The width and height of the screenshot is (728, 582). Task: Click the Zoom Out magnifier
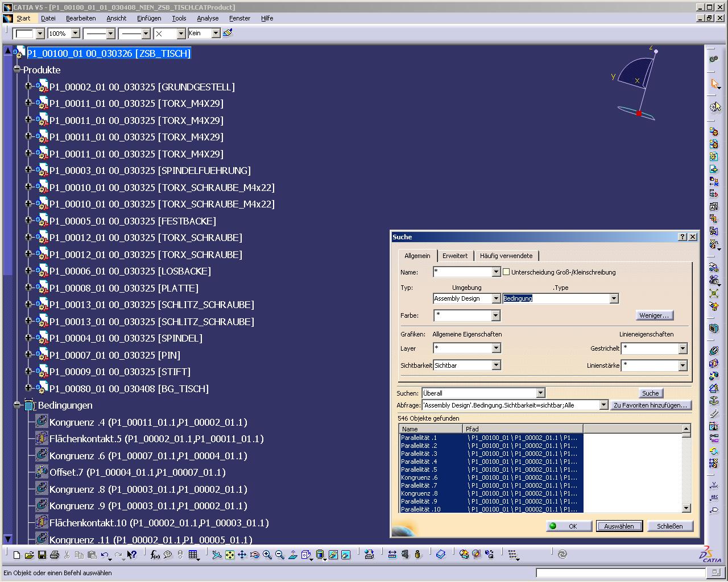click(280, 555)
